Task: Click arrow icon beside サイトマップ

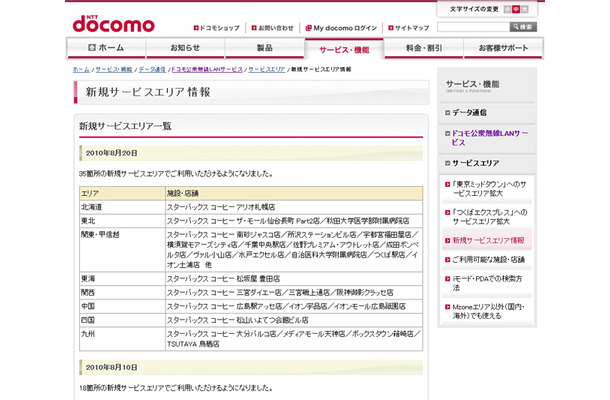Action: [x=391, y=28]
